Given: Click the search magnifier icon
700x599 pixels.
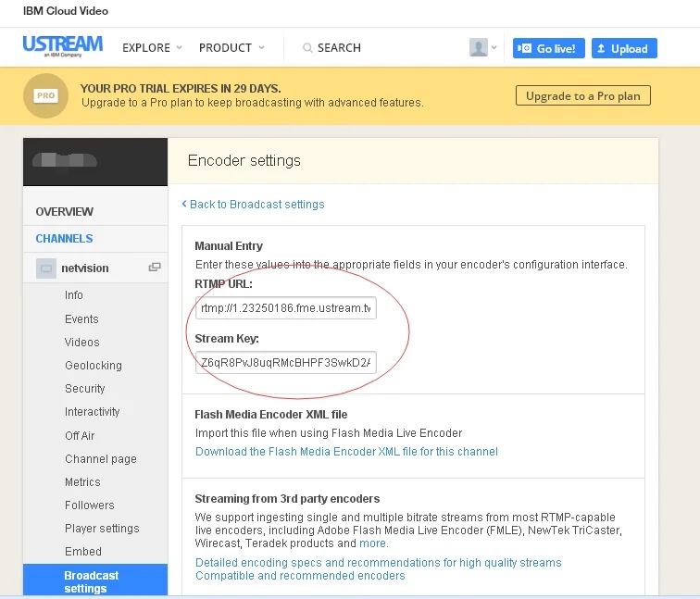Looking at the screenshot, I should tap(307, 48).
